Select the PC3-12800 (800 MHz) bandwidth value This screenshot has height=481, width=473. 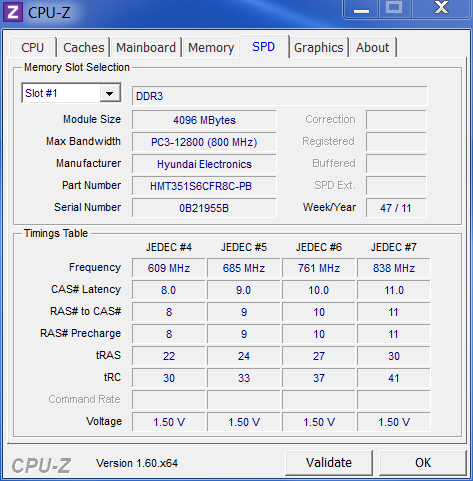204,142
